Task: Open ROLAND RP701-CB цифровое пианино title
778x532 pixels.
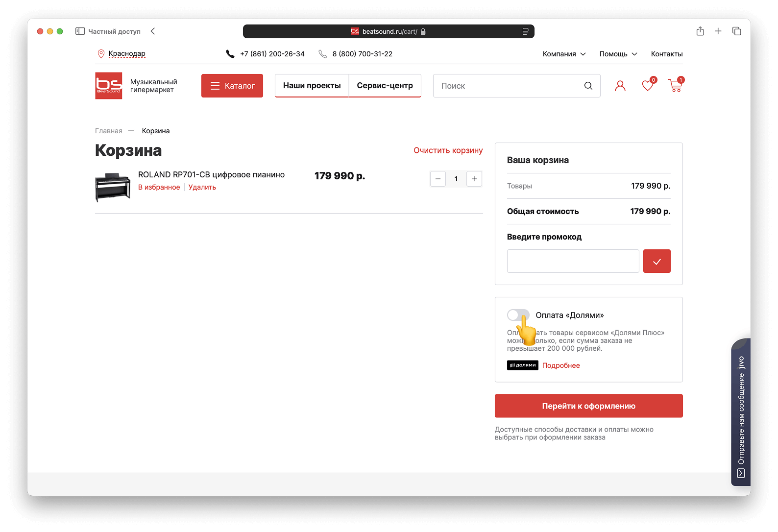Action: click(211, 175)
